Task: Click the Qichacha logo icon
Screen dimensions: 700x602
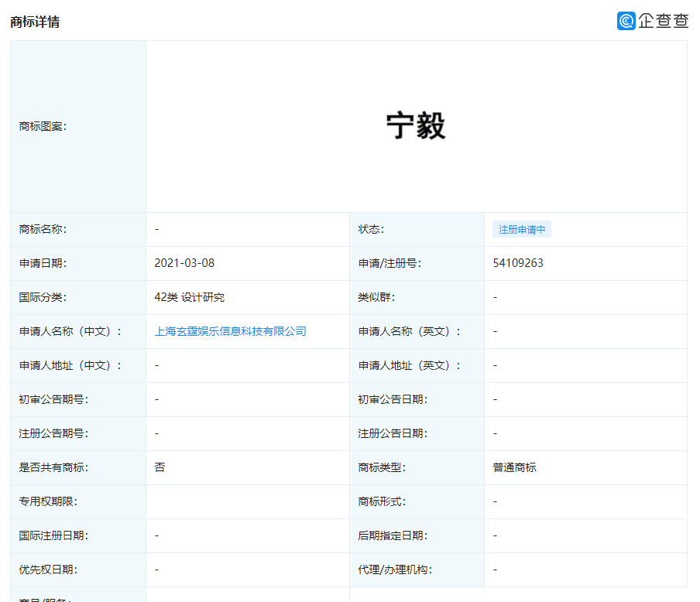Action: coord(626,21)
